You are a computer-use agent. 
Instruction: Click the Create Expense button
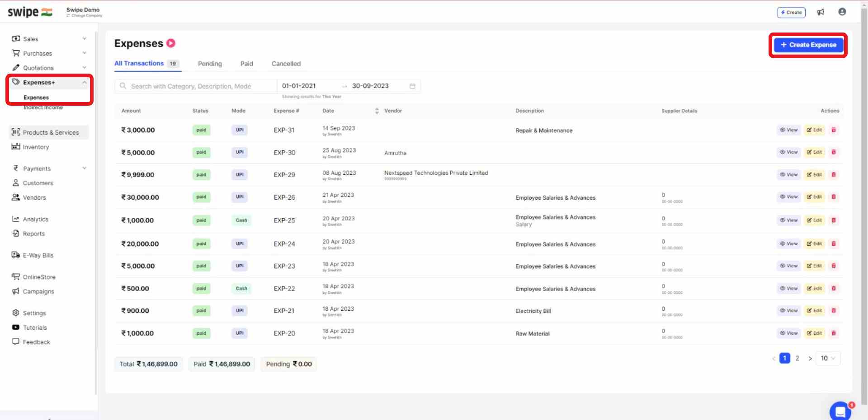click(808, 45)
